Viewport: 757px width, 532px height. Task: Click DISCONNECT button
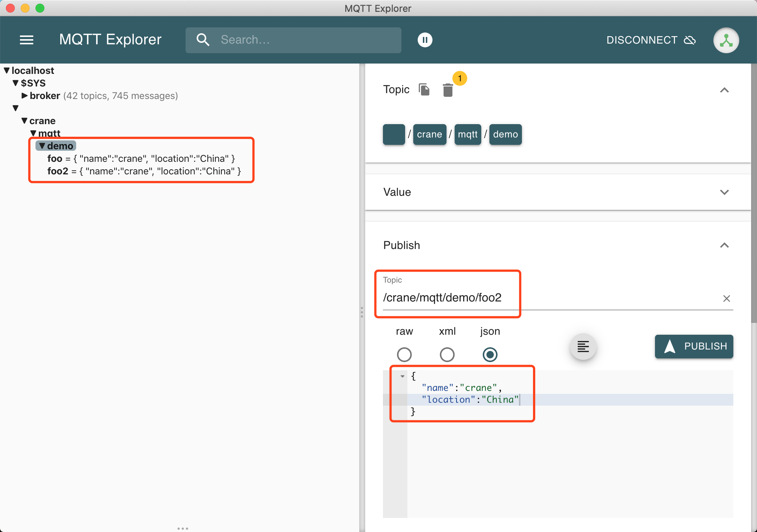point(651,40)
